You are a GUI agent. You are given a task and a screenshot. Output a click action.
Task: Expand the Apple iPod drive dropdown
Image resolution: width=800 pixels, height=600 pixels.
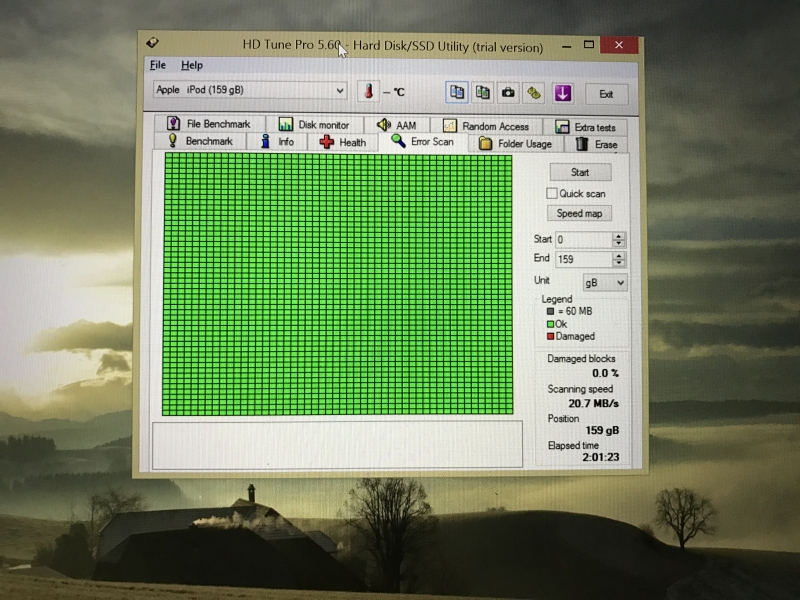pyautogui.click(x=339, y=90)
